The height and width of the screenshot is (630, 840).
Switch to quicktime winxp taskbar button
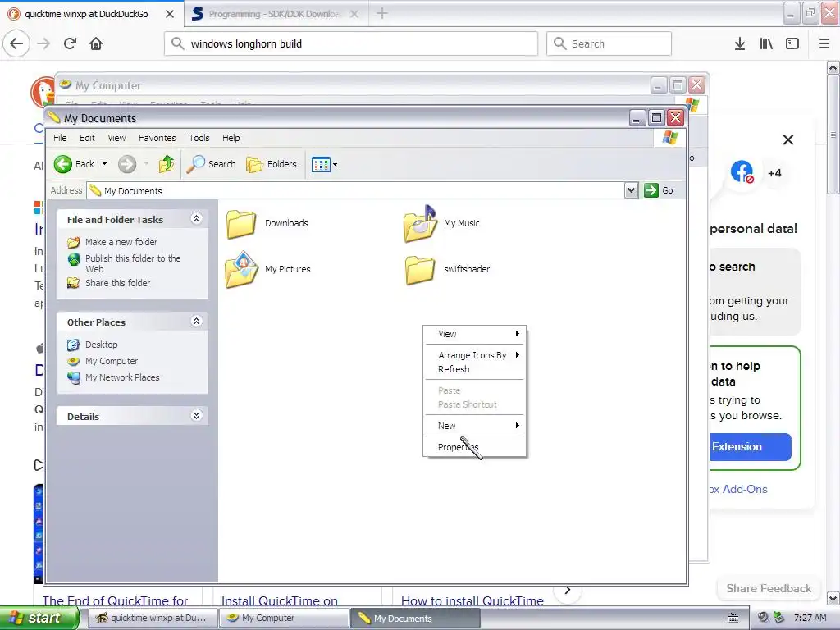(152, 618)
